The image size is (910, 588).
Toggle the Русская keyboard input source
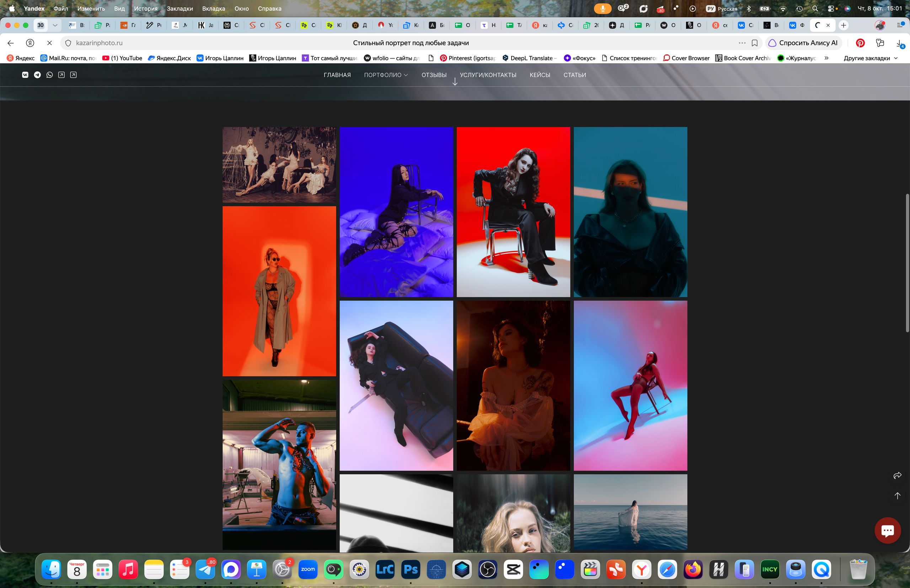tap(722, 9)
